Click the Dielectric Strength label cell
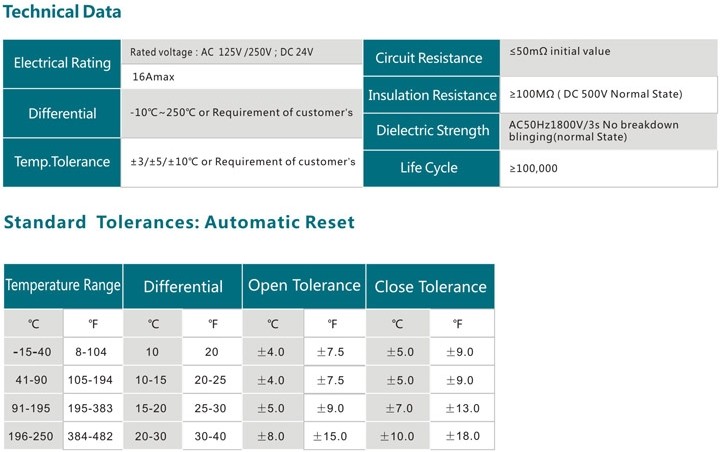724x452 pixels. click(x=432, y=131)
